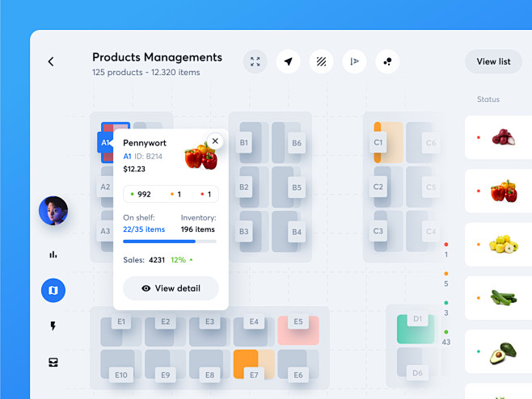Click the 22/35 items link

coord(144,229)
